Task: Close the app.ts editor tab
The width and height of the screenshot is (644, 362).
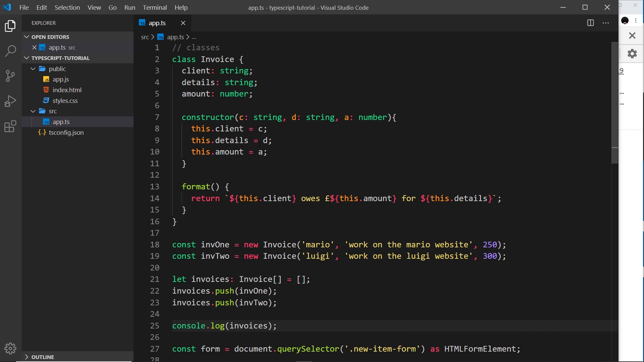Action: 183,23
